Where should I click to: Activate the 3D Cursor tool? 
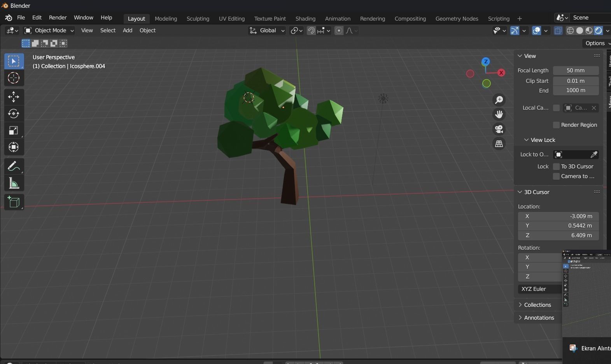[x=14, y=78]
